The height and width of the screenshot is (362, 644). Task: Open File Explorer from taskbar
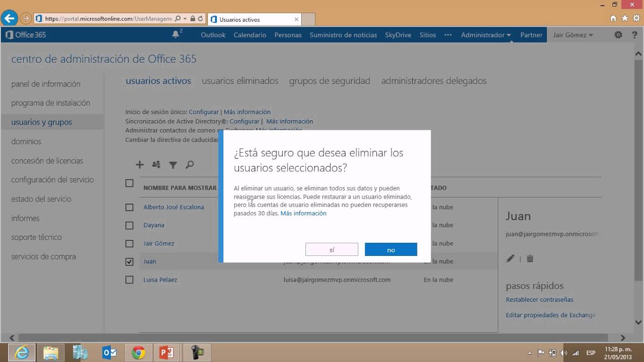pyautogui.click(x=50, y=352)
